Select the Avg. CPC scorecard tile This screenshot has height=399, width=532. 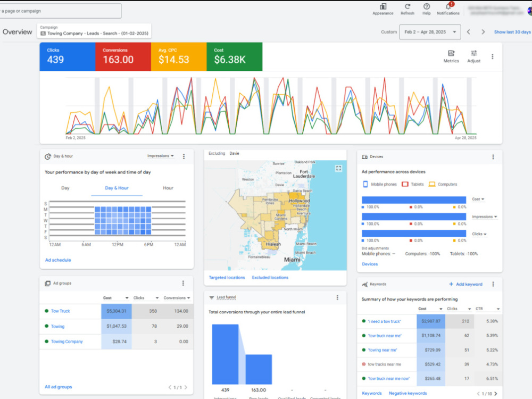(x=179, y=57)
